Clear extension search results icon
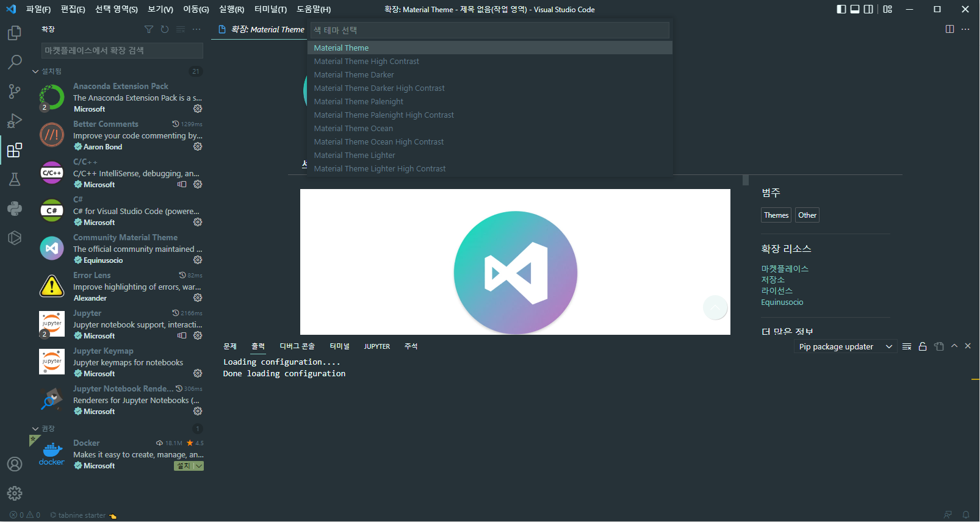This screenshot has width=980, height=522. click(x=181, y=29)
